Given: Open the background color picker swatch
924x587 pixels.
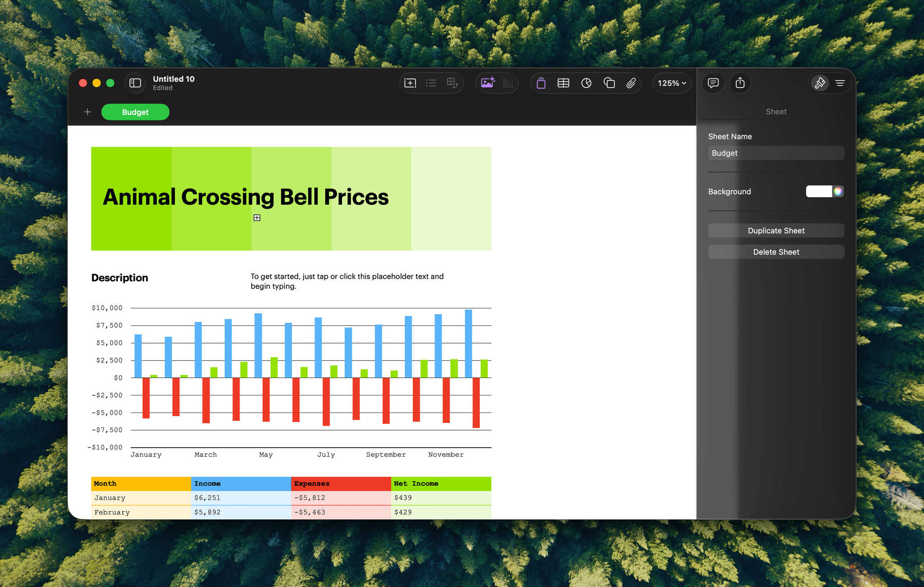Looking at the screenshot, I should tap(838, 191).
